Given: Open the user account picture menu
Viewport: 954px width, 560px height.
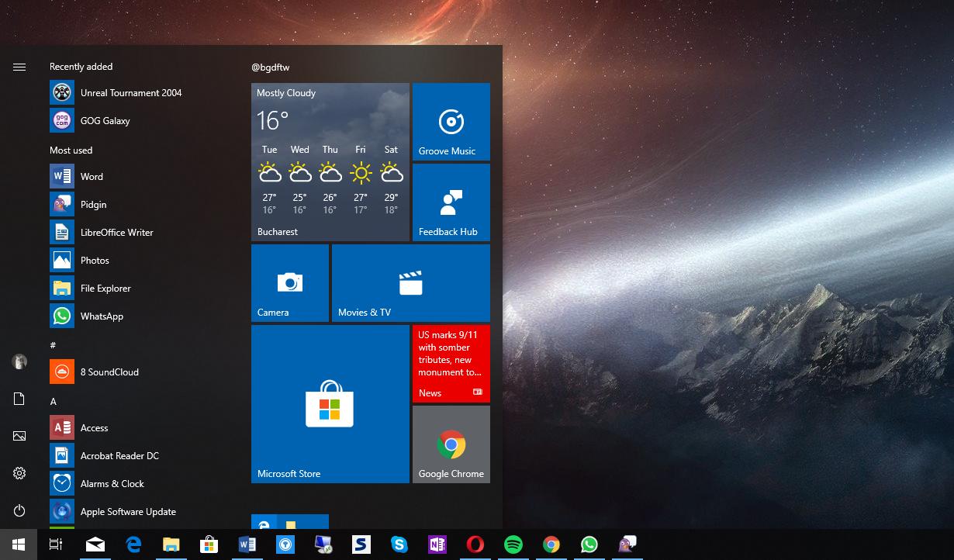Looking at the screenshot, I should (19, 361).
